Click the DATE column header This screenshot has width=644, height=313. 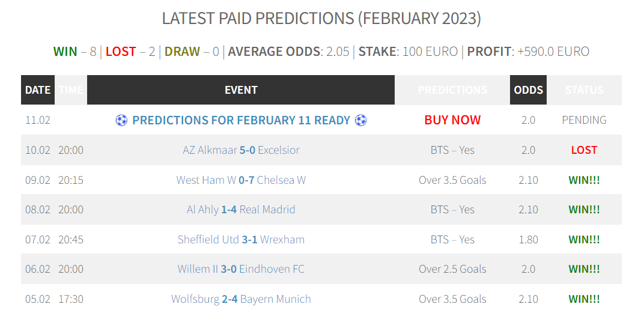(x=38, y=90)
